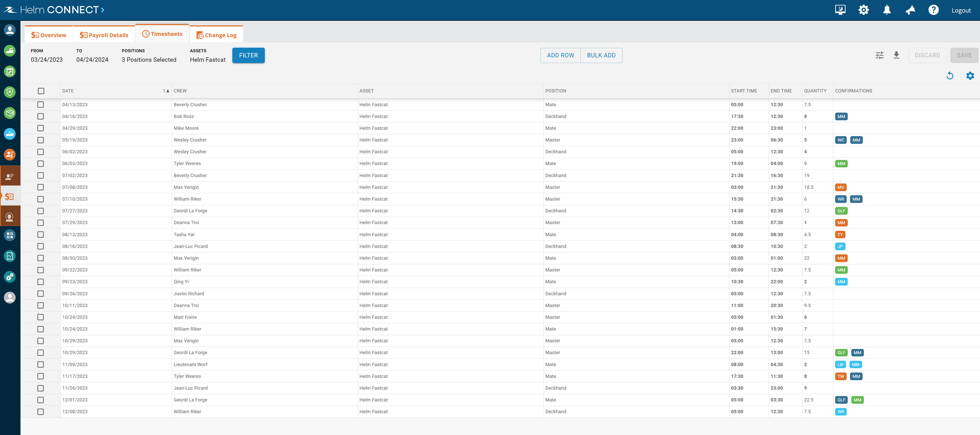This screenshot has width=980, height=435.
Task: Open the Assets Helm Fastcat dropdown
Action: [x=208, y=60]
